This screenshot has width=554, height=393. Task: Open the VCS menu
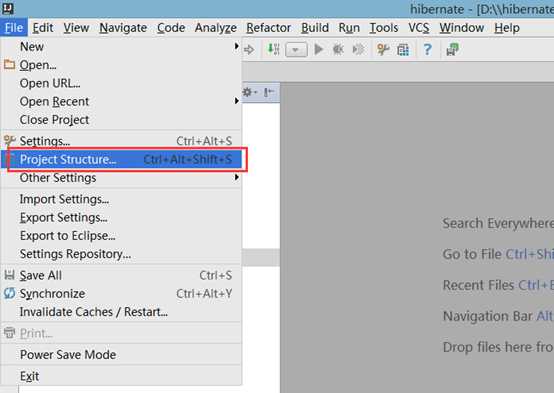pyautogui.click(x=419, y=28)
